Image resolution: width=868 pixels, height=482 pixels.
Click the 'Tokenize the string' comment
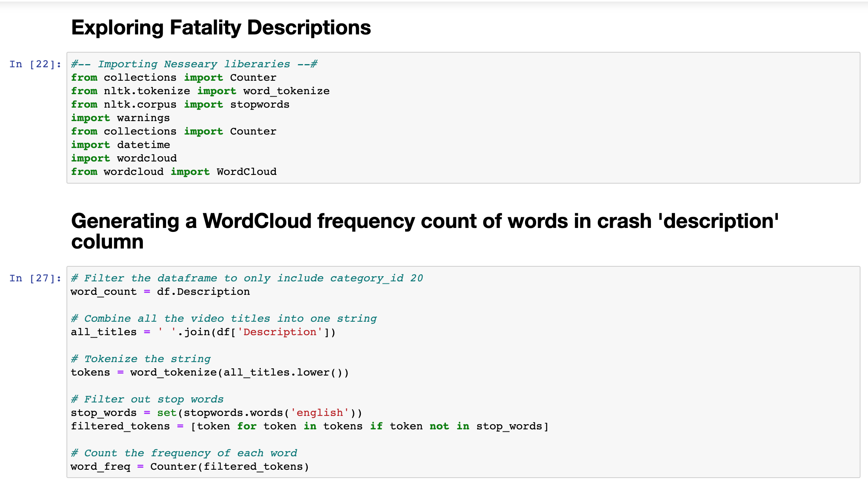[x=141, y=359]
